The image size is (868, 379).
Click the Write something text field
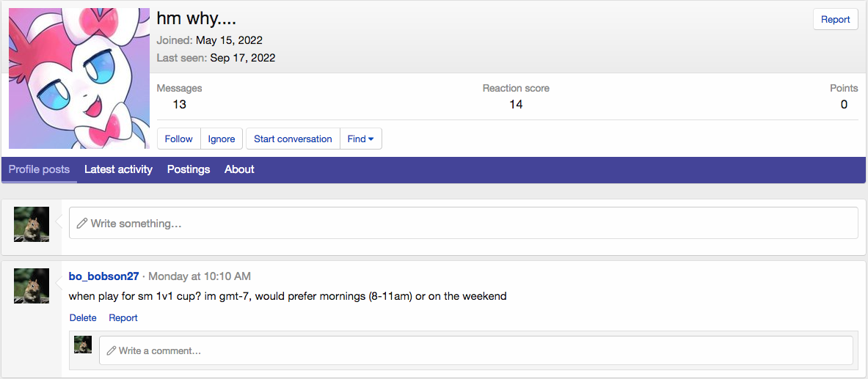(x=463, y=223)
